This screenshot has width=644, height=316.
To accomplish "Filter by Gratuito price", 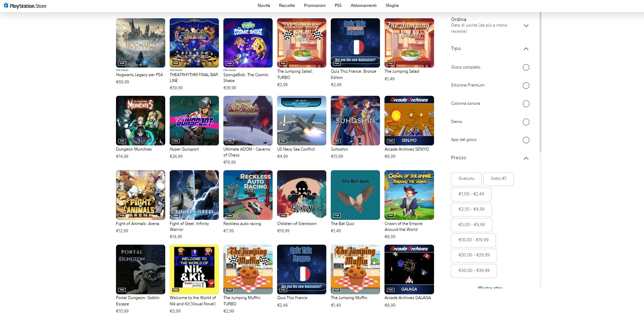I will pos(466,179).
